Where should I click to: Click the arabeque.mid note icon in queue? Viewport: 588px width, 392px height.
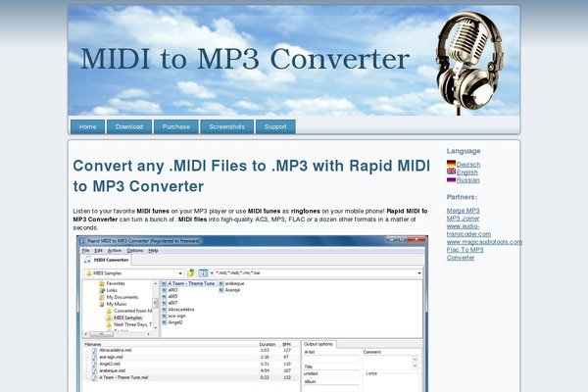[94, 370]
